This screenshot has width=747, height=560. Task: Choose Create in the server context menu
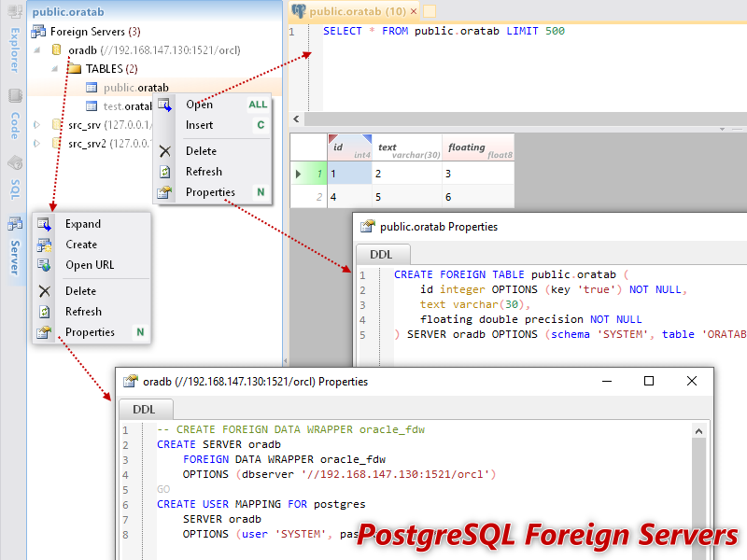[x=92, y=245]
